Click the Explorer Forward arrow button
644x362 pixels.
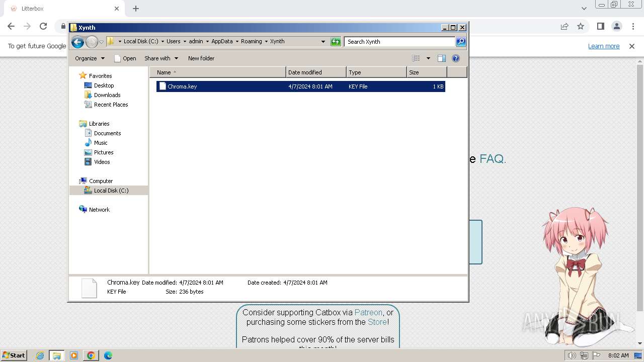coord(92,42)
